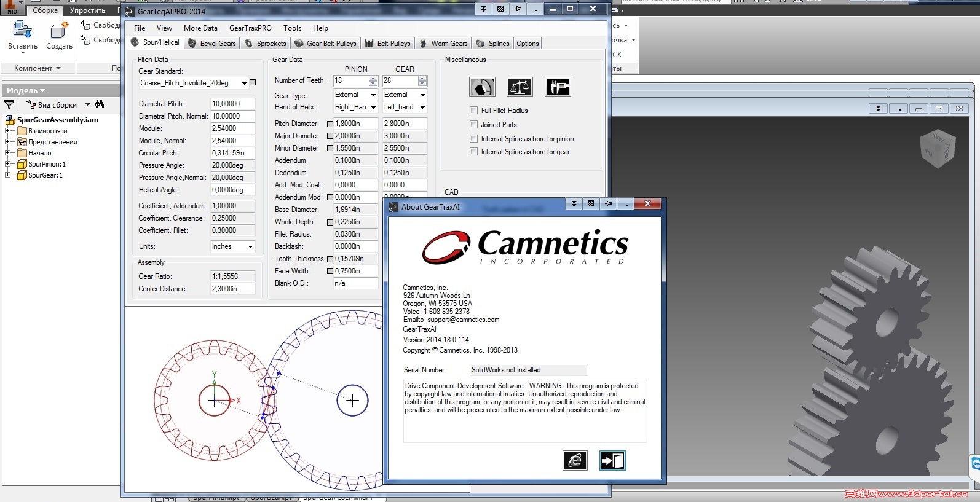Toggle the Major Diameter lock checkbox
Screen dimensions: 980x502
(330, 136)
